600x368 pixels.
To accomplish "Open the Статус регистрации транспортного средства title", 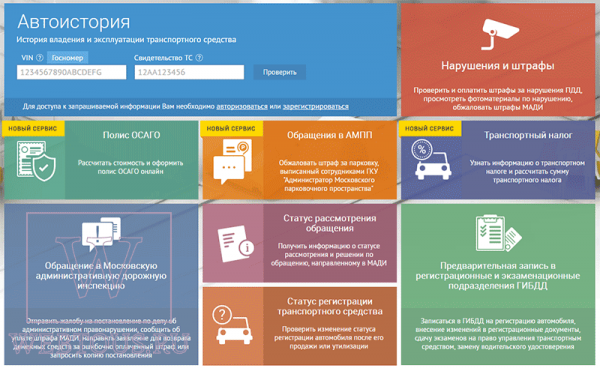I will 329,306.
